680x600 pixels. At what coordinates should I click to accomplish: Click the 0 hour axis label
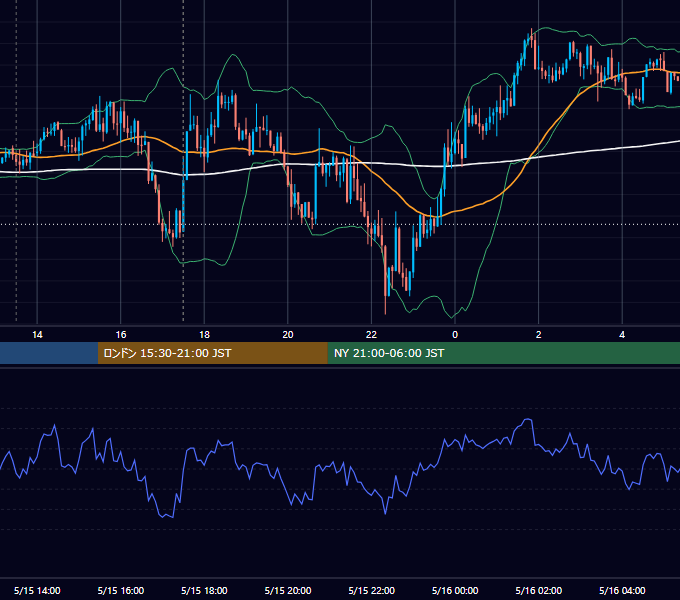(x=455, y=335)
